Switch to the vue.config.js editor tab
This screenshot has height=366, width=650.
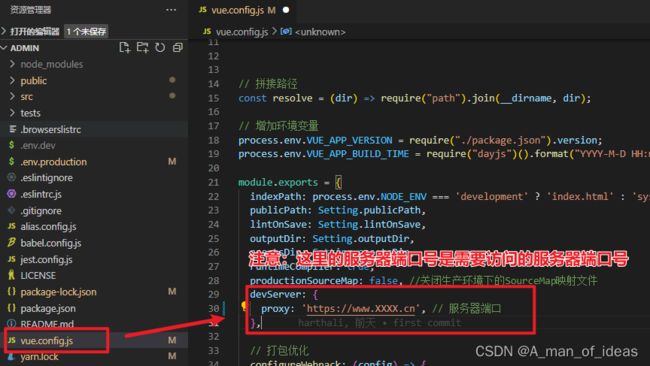(243, 10)
